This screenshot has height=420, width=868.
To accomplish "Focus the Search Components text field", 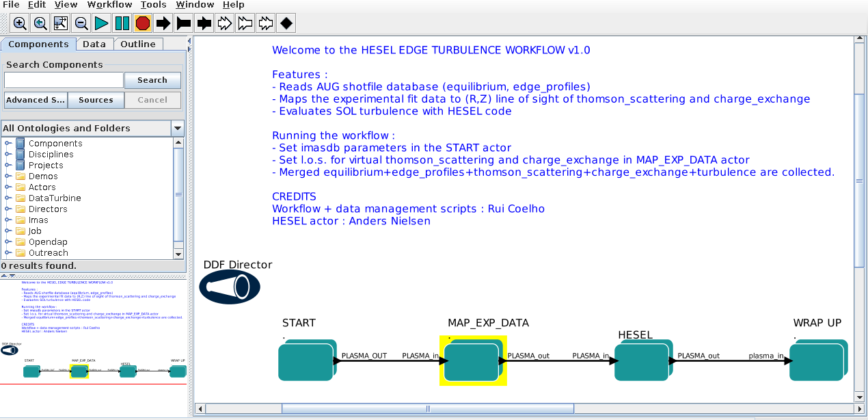I will tap(64, 80).
